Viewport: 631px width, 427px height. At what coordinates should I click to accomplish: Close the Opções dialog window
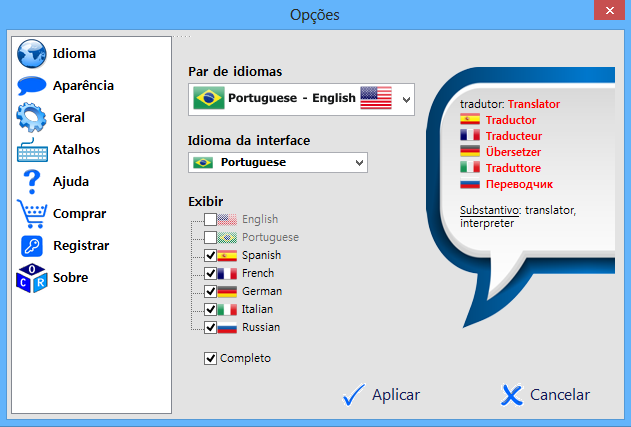pyautogui.click(x=610, y=10)
